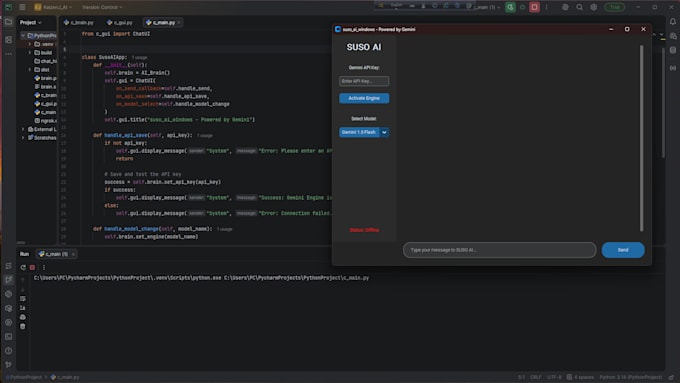Close the c_main tab in Run panel
Viewport: 680px width, 383px height.
[x=73, y=254]
